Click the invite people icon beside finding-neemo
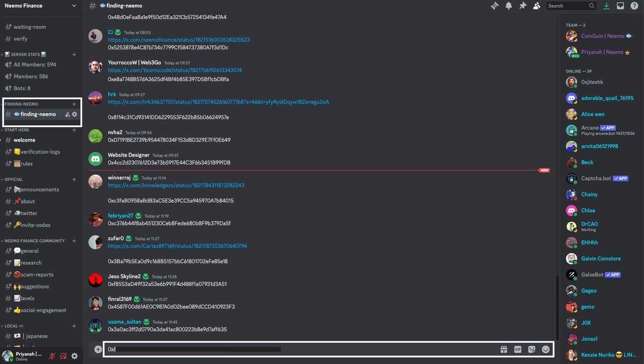Viewport: 644px width, 364px height. pyautogui.click(x=67, y=114)
